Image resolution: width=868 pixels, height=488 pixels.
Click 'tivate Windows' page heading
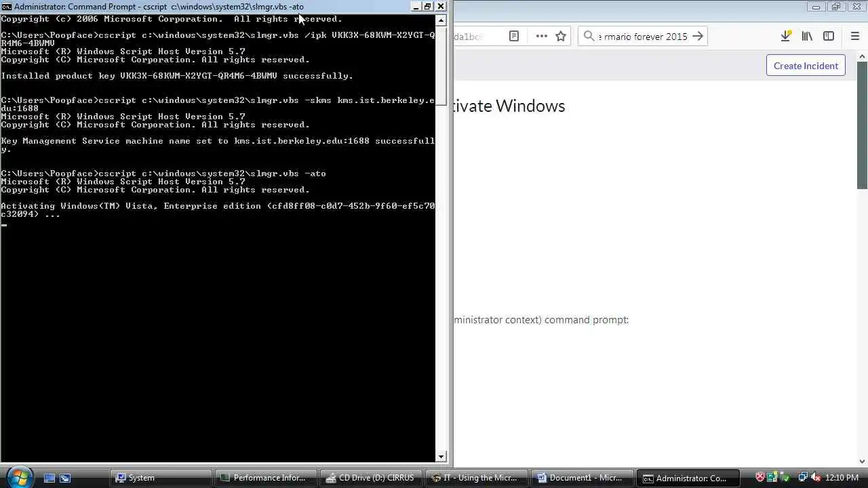pyautogui.click(x=510, y=106)
